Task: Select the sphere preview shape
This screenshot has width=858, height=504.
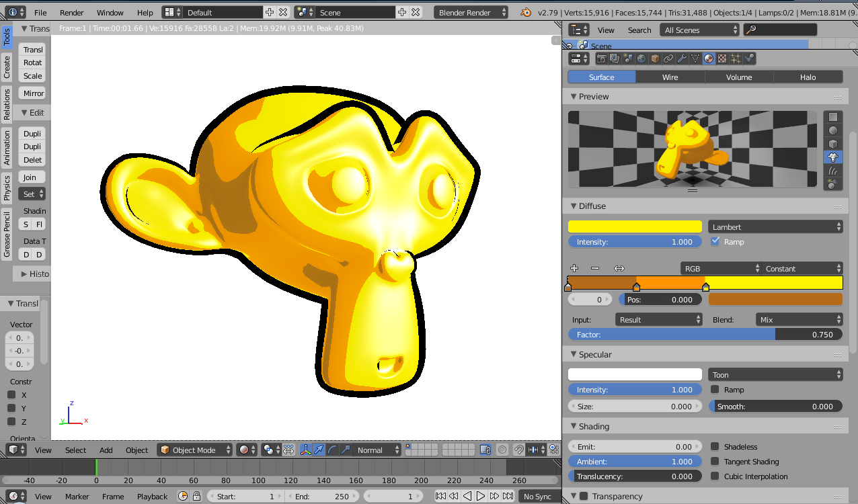Action: point(833,130)
